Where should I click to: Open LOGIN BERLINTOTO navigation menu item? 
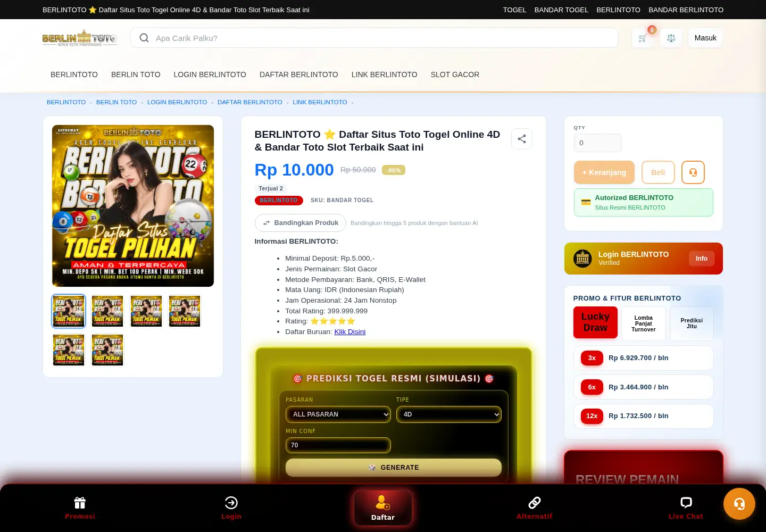(x=210, y=74)
